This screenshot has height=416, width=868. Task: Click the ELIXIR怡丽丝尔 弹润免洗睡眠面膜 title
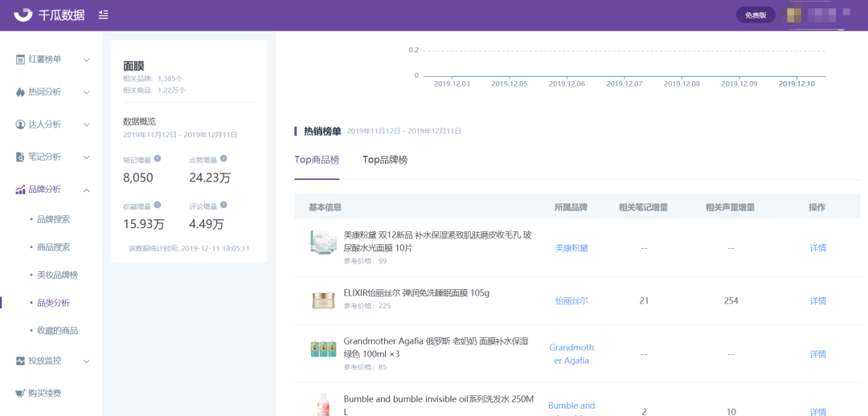[416, 292]
